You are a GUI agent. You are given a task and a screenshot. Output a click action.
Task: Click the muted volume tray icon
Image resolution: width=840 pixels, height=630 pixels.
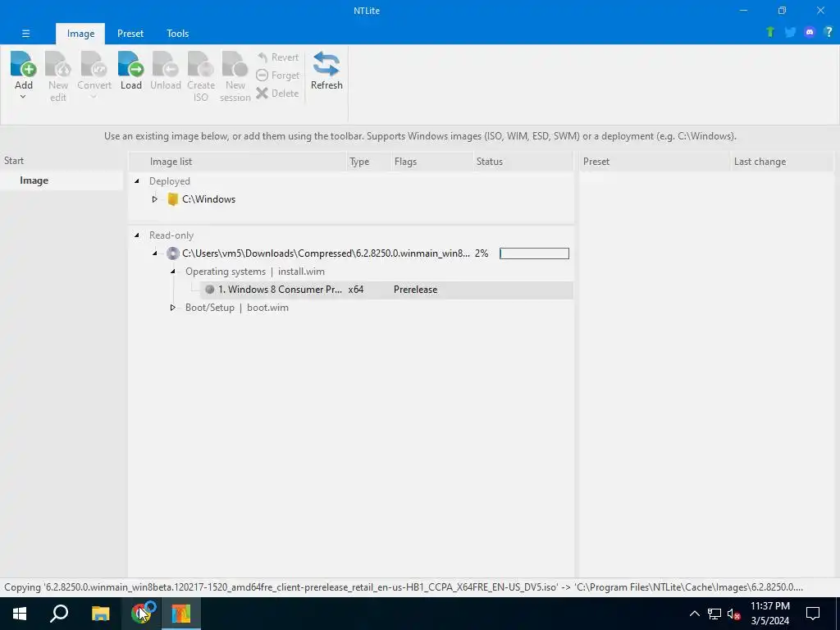click(734, 614)
